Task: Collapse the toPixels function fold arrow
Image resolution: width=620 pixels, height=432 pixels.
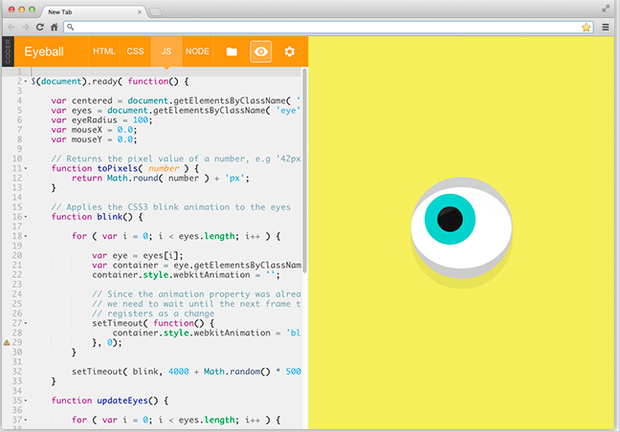Action: (26, 168)
